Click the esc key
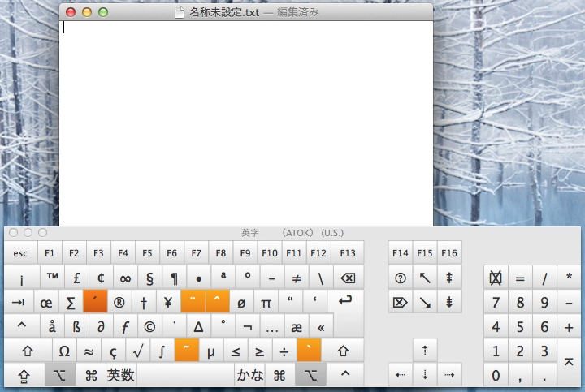Viewport: 585px width, 392px height. click(20, 253)
